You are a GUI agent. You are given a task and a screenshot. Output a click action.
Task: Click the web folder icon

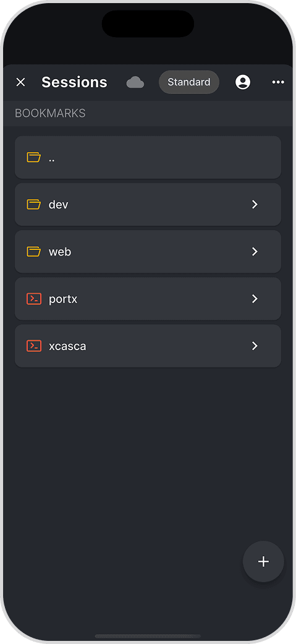pos(33,251)
